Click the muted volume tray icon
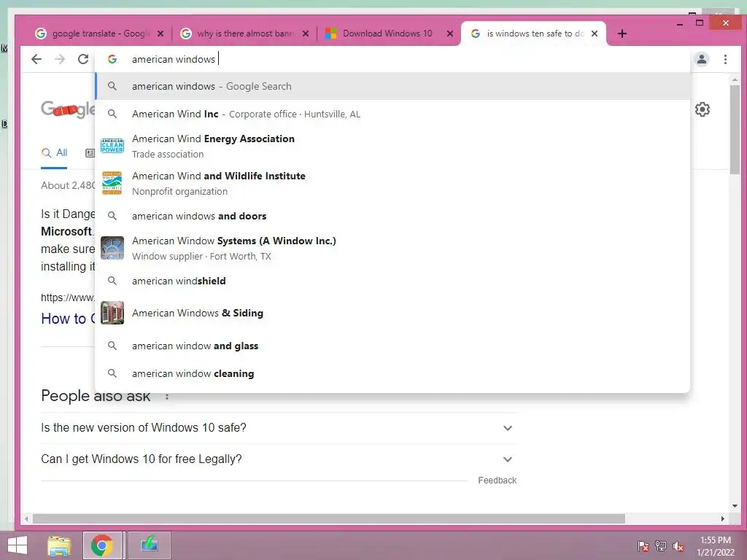Viewport: 747px width, 560px height. click(678, 546)
